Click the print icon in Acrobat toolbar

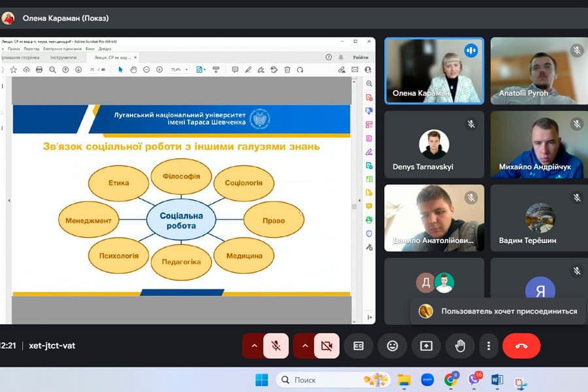(x=39, y=70)
